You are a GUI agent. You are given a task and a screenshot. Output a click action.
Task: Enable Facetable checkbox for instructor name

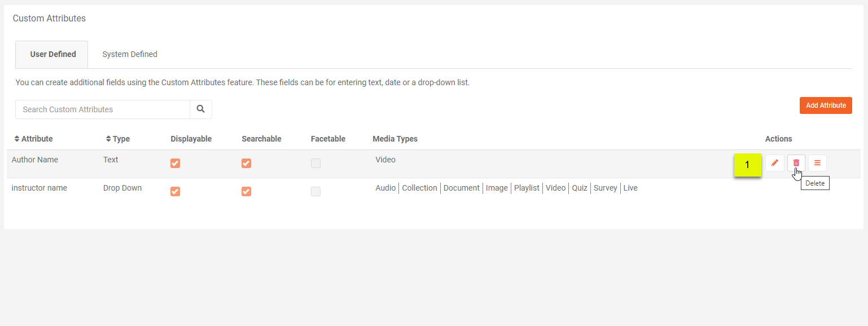tap(315, 192)
